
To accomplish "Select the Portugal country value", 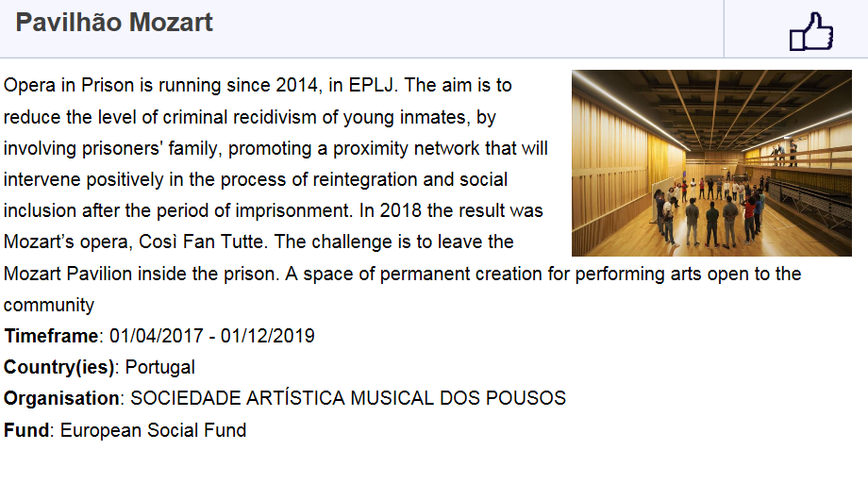I will (x=160, y=367).
